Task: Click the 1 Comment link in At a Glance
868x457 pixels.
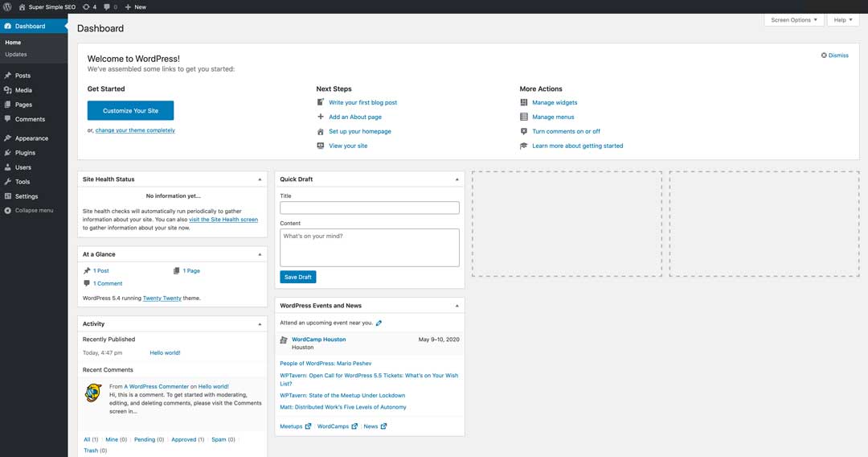Action: 108,284
